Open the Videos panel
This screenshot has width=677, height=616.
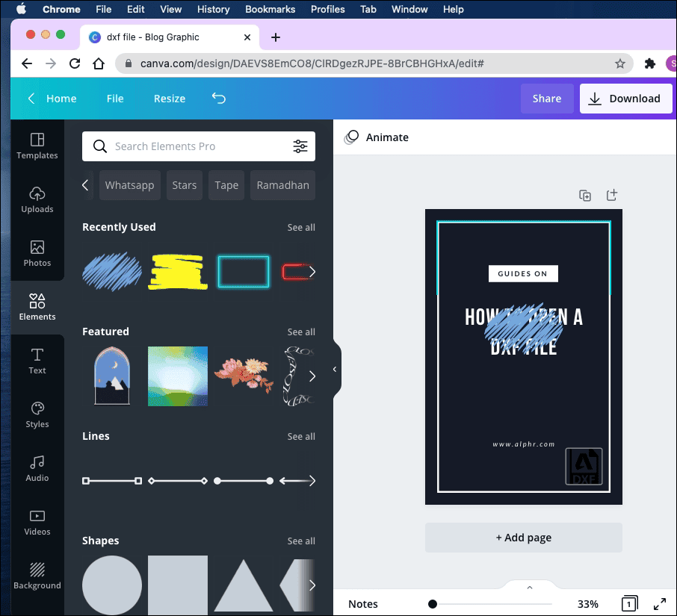click(x=37, y=522)
